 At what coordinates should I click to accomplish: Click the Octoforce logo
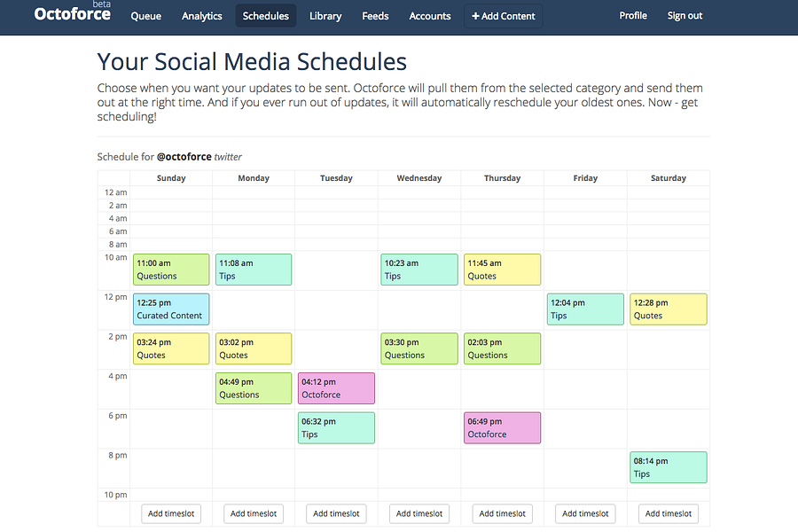73,14
